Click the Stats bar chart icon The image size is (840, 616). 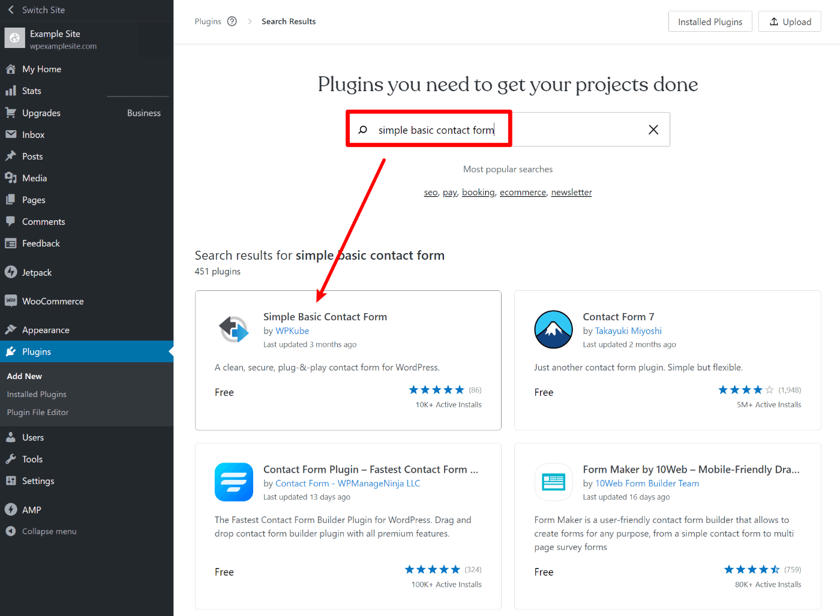11,91
